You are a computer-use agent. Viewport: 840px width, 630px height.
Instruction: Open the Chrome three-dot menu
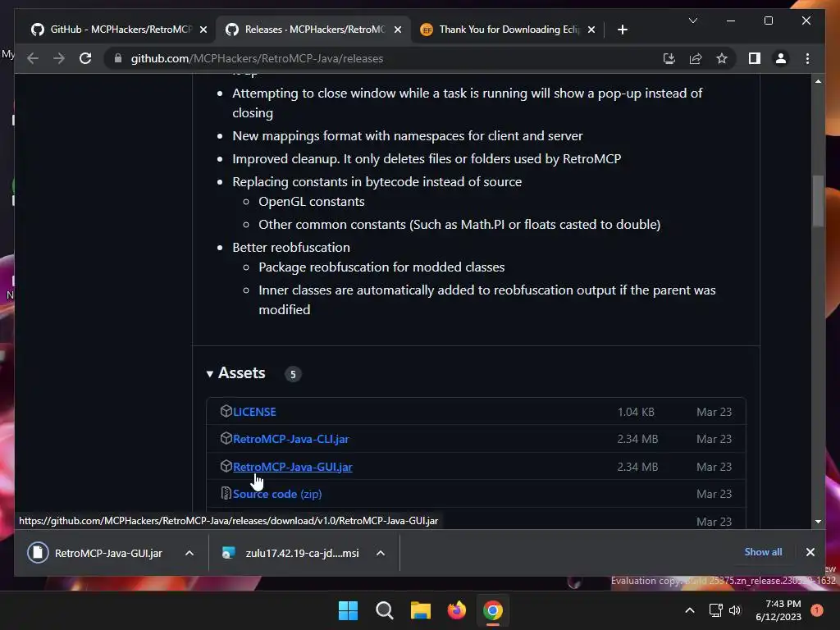[807, 58]
